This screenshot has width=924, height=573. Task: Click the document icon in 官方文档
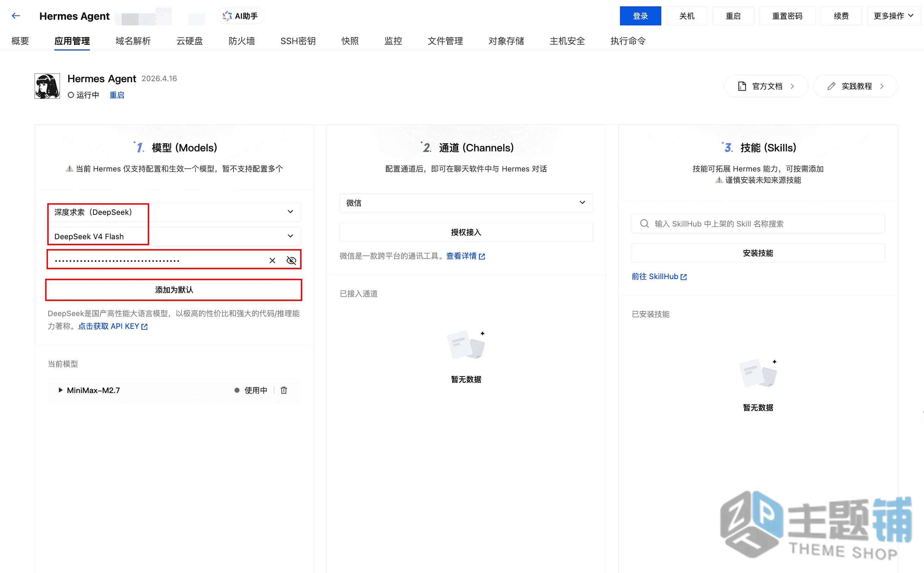point(742,86)
